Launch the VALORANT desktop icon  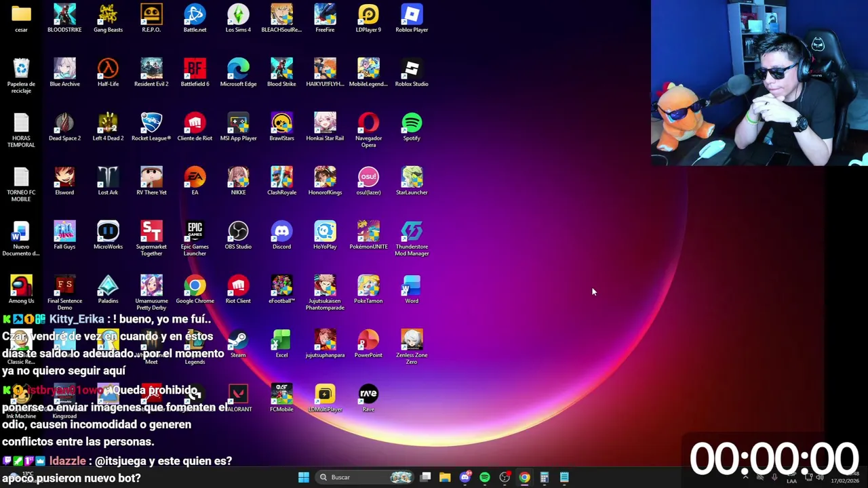click(x=238, y=398)
